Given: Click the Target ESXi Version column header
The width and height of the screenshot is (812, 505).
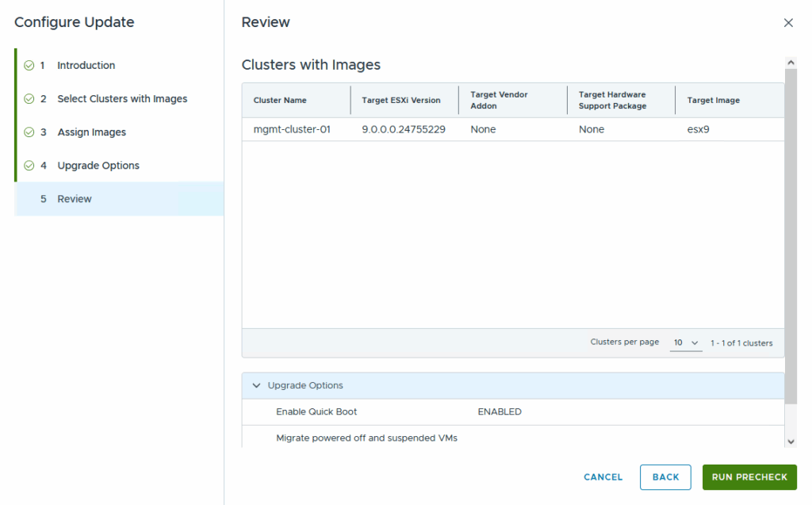Looking at the screenshot, I should [x=400, y=101].
